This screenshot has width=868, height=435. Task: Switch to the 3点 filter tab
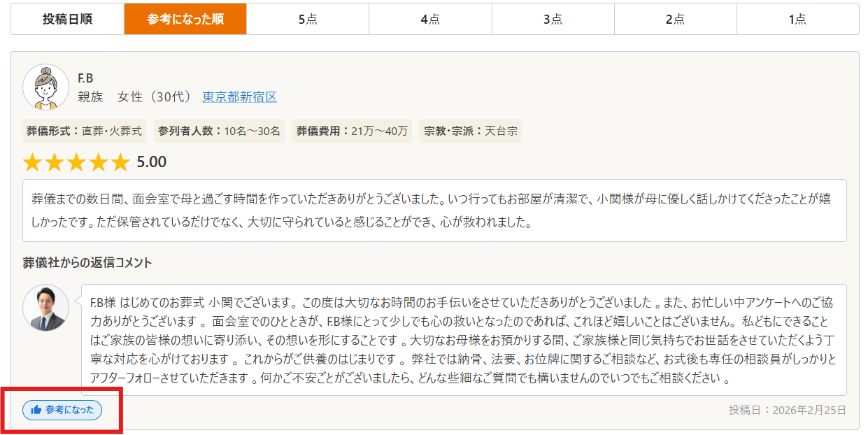click(x=553, y=19)
